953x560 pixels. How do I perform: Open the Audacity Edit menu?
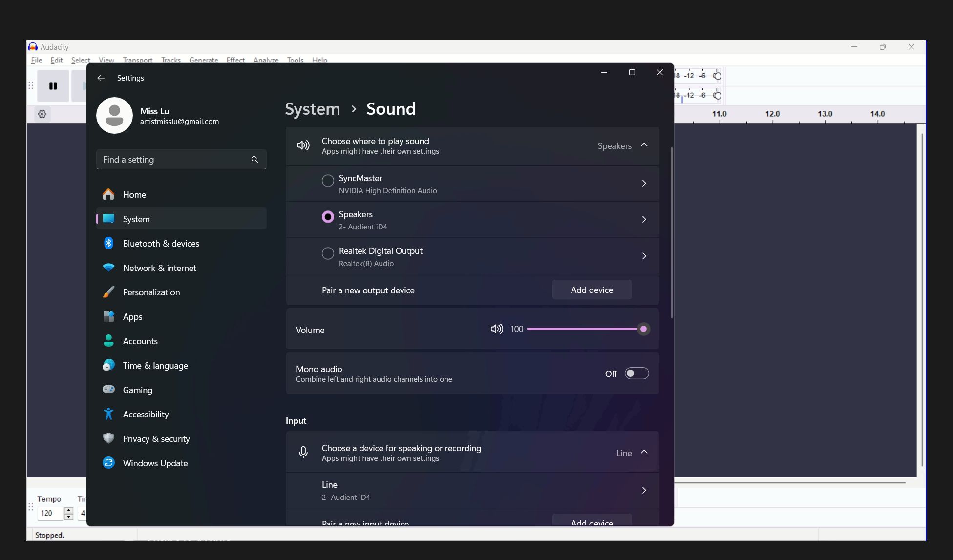pos(57,60)
